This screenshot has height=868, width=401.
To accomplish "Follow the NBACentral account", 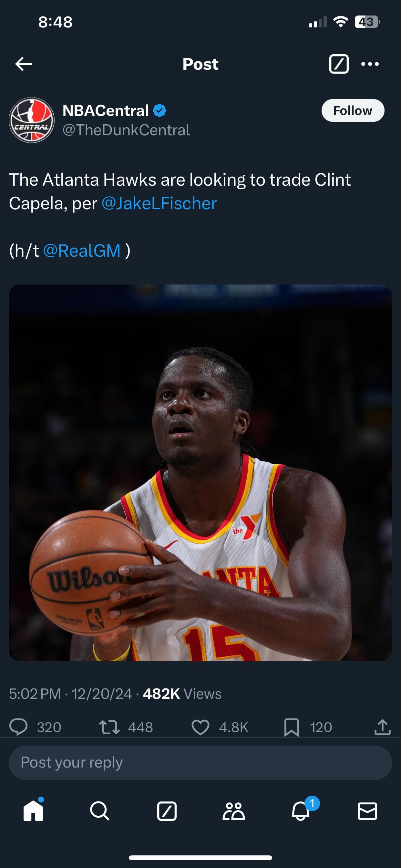I will pos(353,110).
